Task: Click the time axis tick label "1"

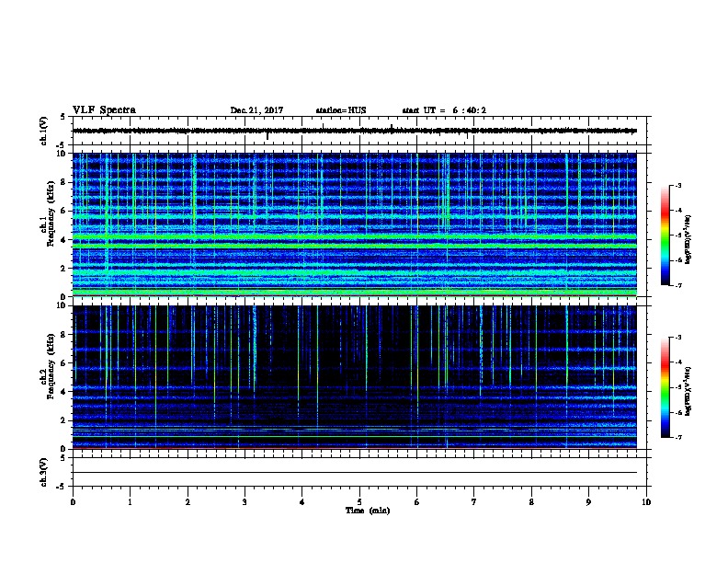Action: pos(130,502)
